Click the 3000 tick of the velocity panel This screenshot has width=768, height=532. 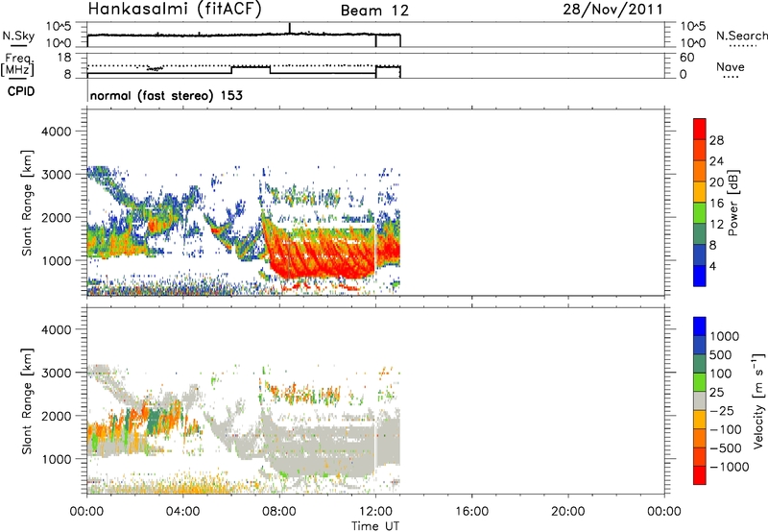[57, 373]
